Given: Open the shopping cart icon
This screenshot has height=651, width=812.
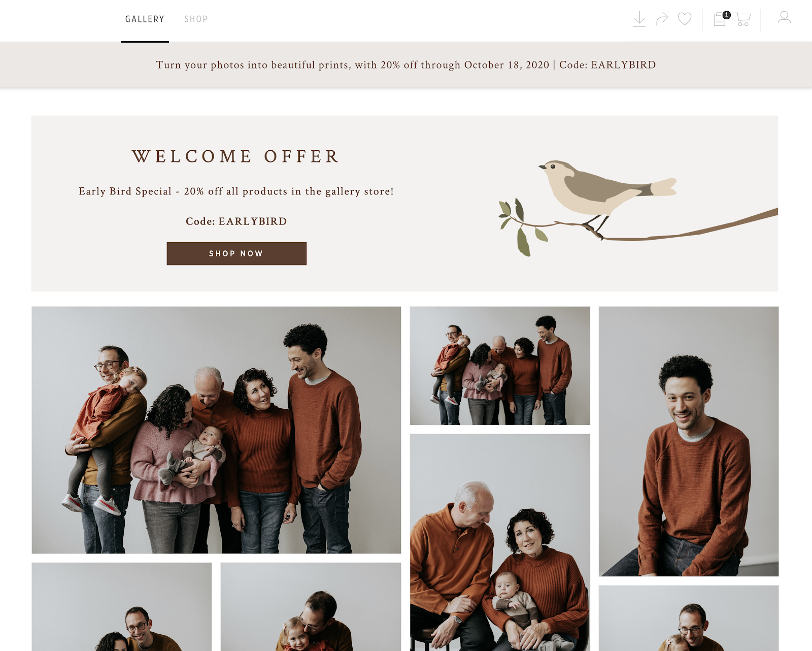Looking at the screenshot, I should pyautogui.click(x=743, y=19).
